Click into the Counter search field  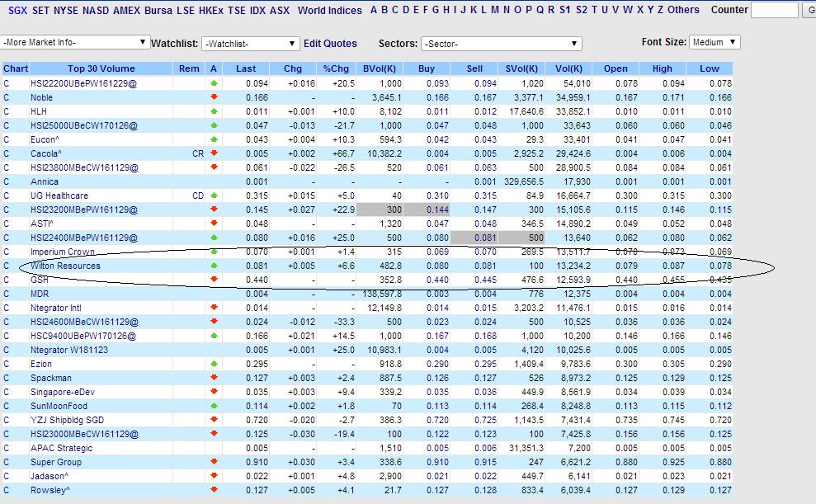(x=775, y=10)
